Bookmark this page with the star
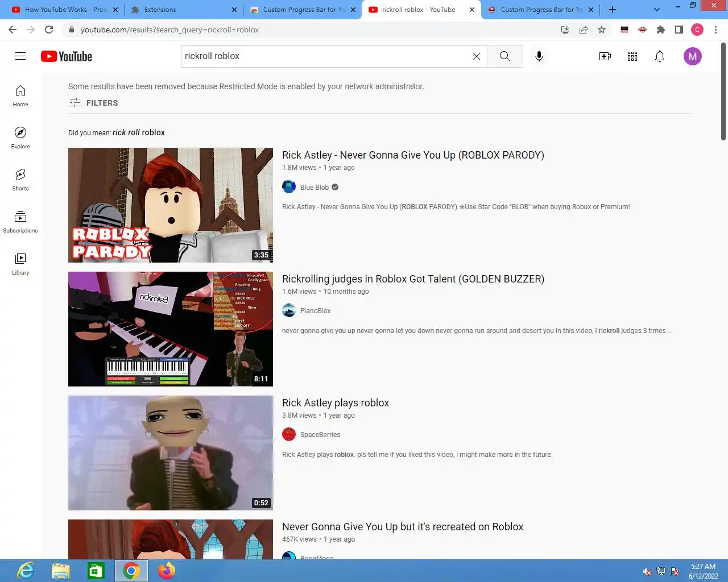 [602, 30]
